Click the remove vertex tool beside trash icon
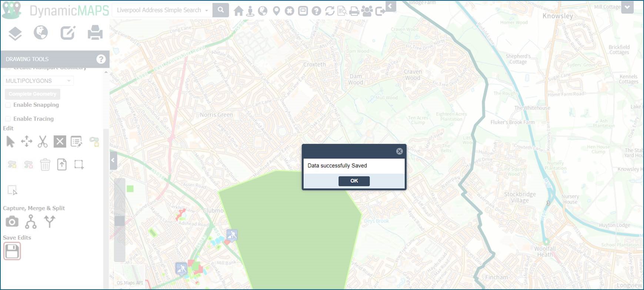 point(29,165)
